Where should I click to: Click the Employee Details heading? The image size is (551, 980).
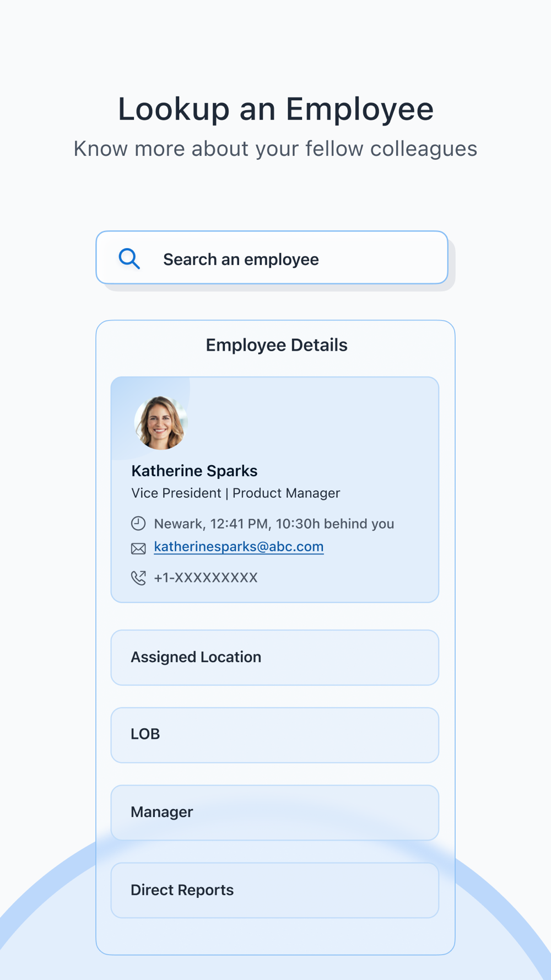[x=277, y=345]
